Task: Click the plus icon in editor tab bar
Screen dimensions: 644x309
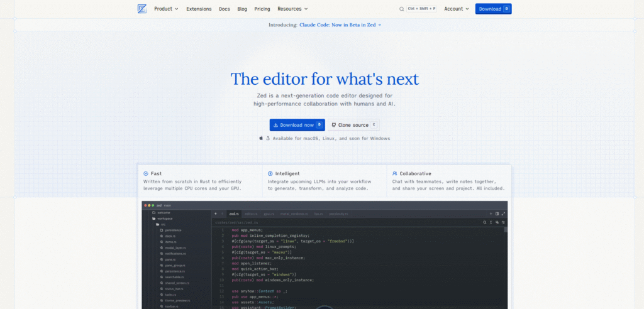Action: pos(491,214)
